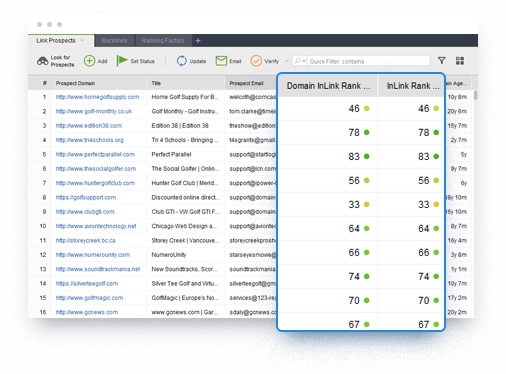This screenshot has width=506, height=374.
Task: Sort by Domain InLink Rank column header
Action: pos(328,86)
